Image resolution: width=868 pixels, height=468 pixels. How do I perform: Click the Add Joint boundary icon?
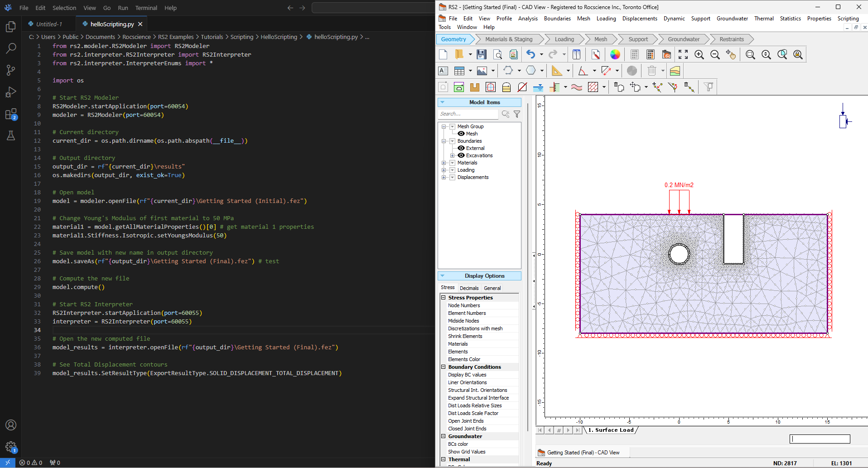(522, 87)
